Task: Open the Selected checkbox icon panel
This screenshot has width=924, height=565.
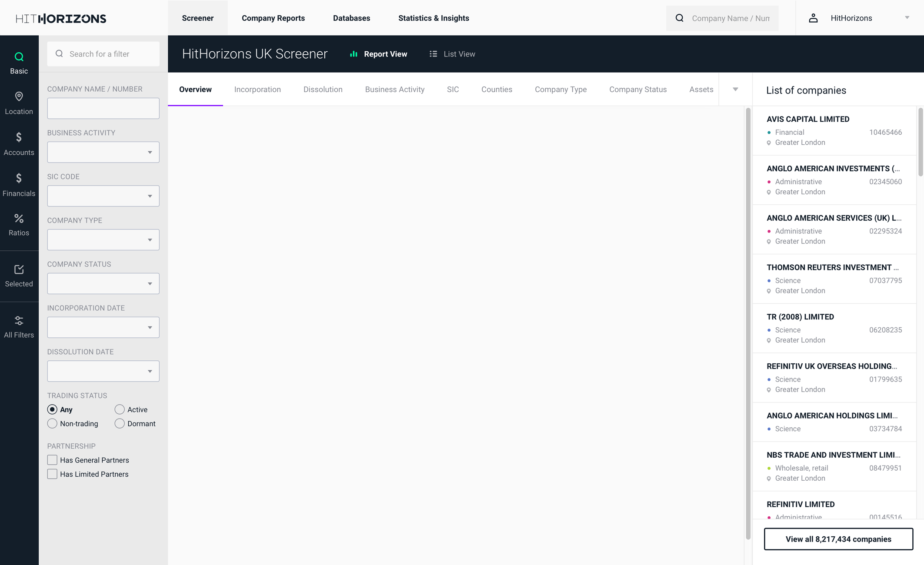Action: click(x=19, y=269)
